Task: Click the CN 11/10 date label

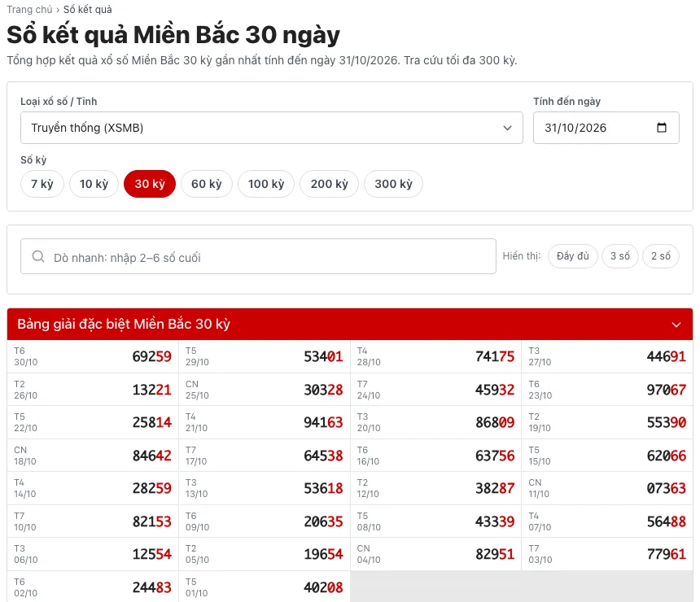Action: point(539,488)
